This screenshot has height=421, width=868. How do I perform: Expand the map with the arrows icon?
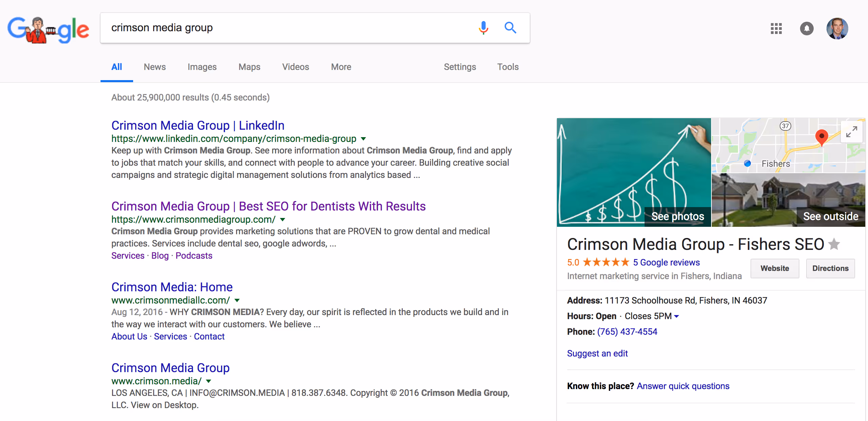851,132
